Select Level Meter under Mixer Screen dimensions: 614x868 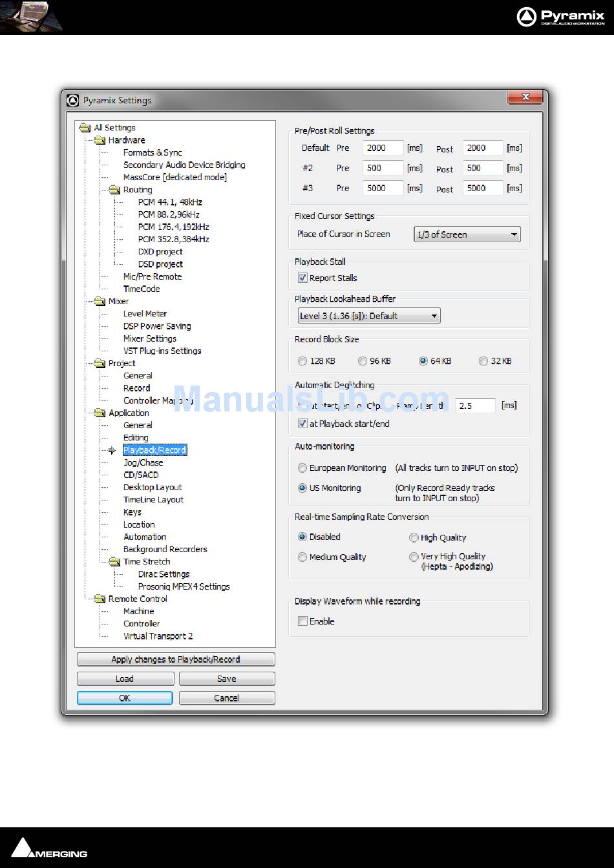[145, 313]
